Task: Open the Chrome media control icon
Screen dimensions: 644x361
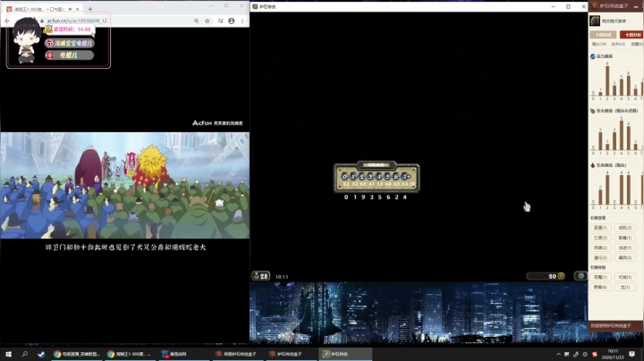Action: pos(220,21)
